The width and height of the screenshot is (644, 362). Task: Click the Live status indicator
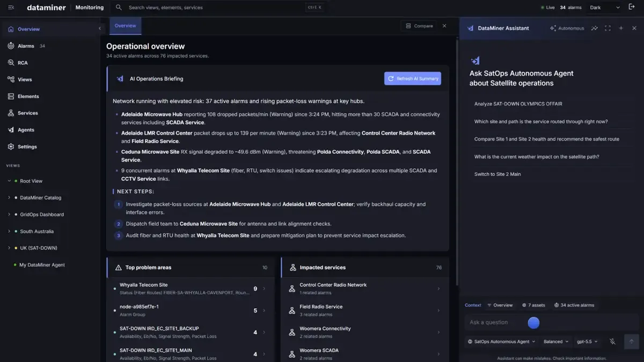548,8
